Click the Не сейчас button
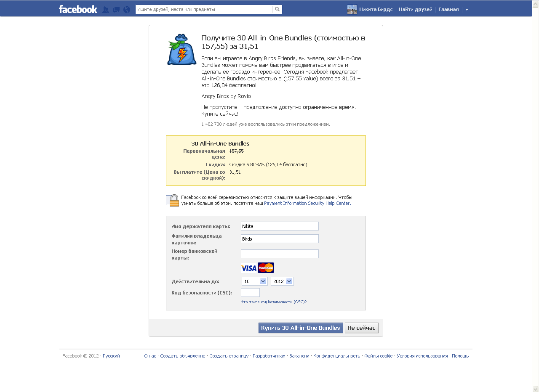This screenshot has height=392, width=539. pos(361,328)
